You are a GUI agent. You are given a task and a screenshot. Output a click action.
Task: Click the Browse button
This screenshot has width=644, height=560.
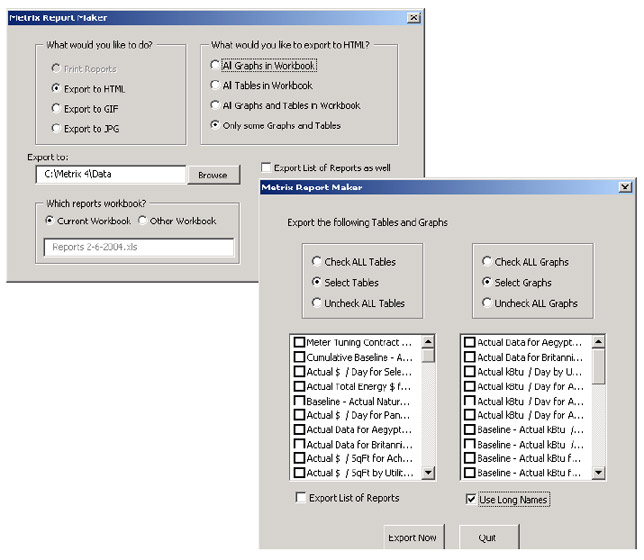click(213, 175)
